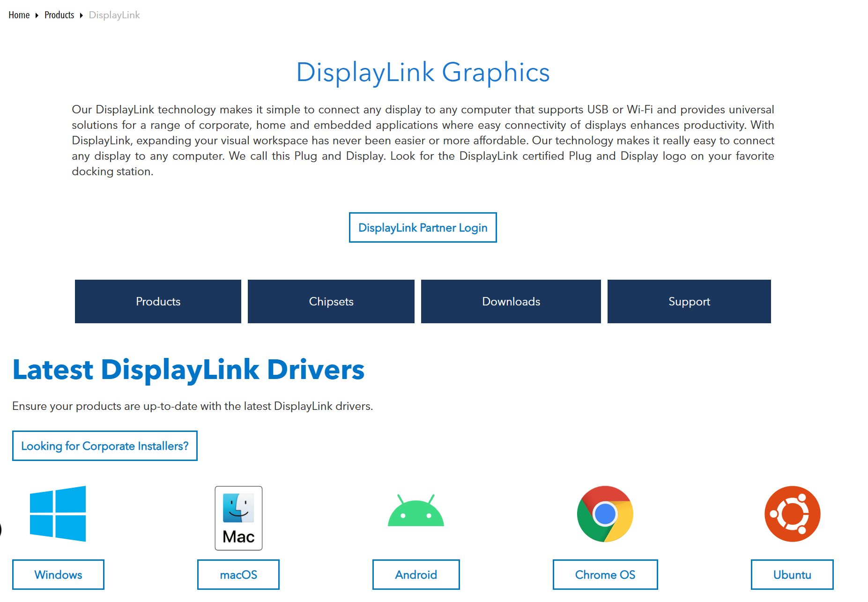This screenshot has height=602, width=868.
Task: Open the macOS driver download button
Action: (238, 574)
